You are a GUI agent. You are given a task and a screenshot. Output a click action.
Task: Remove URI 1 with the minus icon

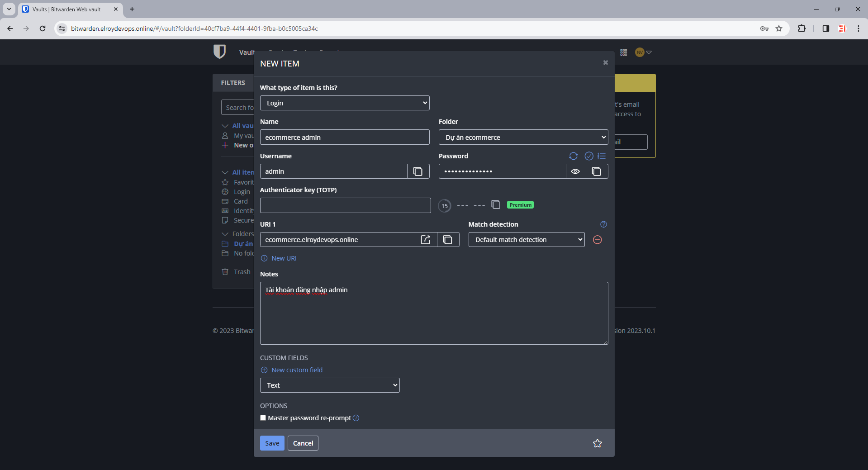pyautogui.click(x=597, y=240)
